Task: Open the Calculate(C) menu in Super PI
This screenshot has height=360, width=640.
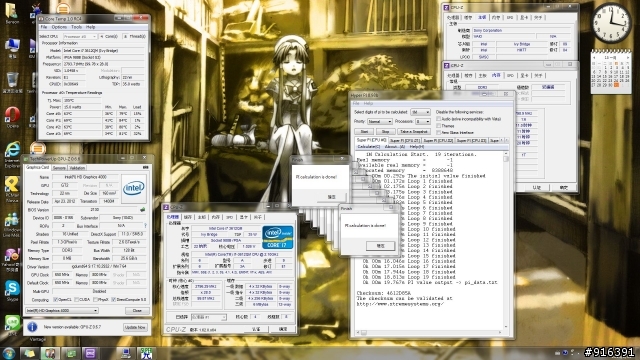Action: pyautogui.click(x=369, y=147)
